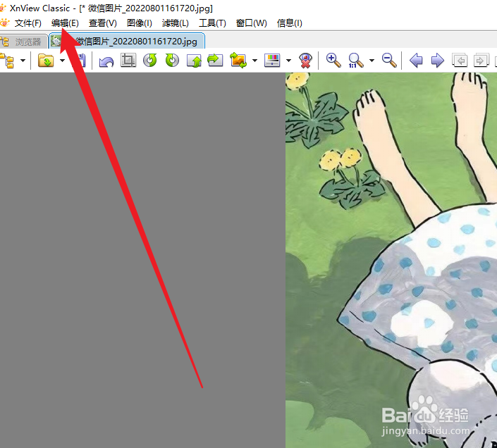The width and height of the screenshot is (497, 448).
Task: Expand the open folder dropdown arrow
Action: pos(63,61)
